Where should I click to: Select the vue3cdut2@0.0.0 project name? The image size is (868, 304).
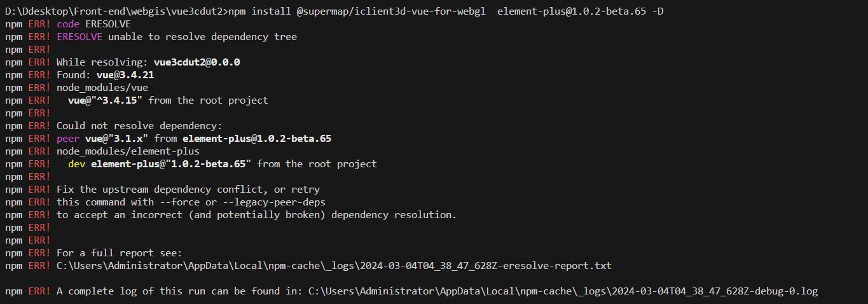[x=196, y=62]
